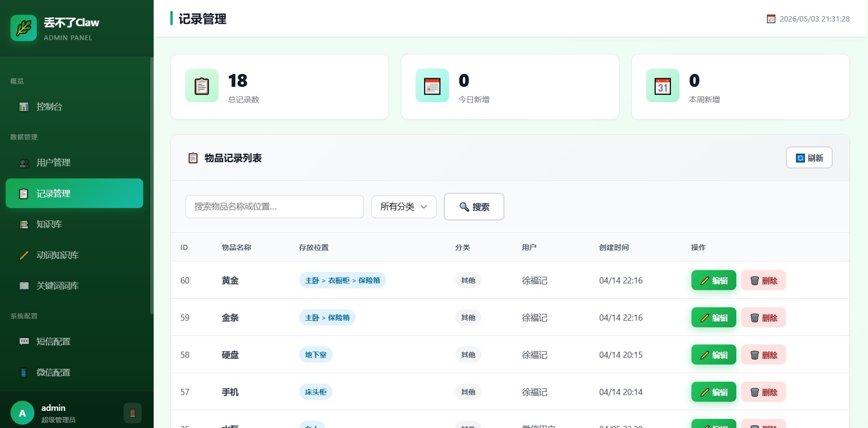Click the 搜索 search button
The image size is (868, 428).
tap(474, 207)
